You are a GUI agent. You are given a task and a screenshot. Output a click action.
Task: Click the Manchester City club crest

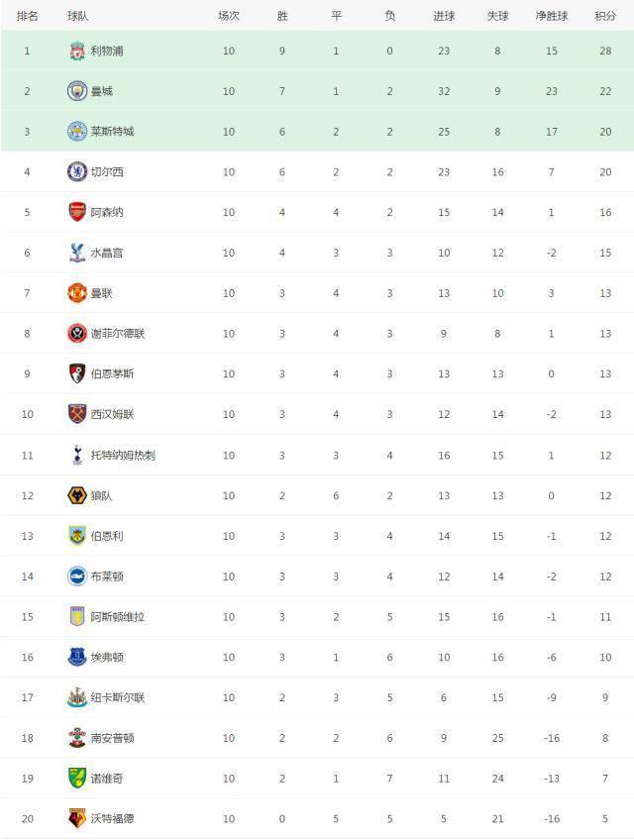(77, 91)
